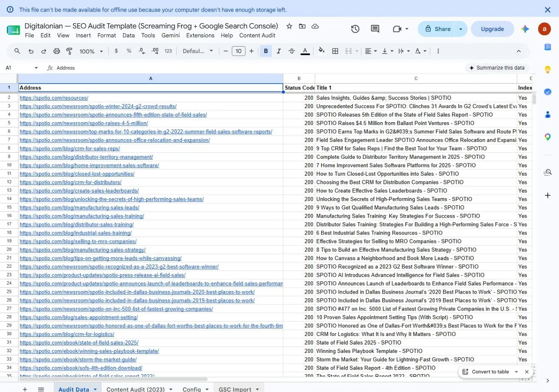Toggle italic formatting
Image resolution: width=559 pixels, height=392 pixels.
coord(279,51)
